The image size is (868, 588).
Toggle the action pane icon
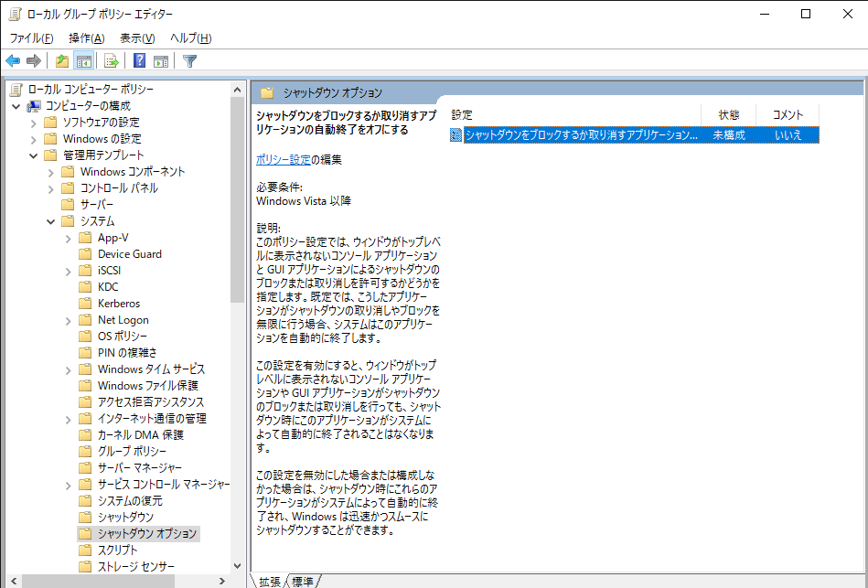click(x=159, y=60)
